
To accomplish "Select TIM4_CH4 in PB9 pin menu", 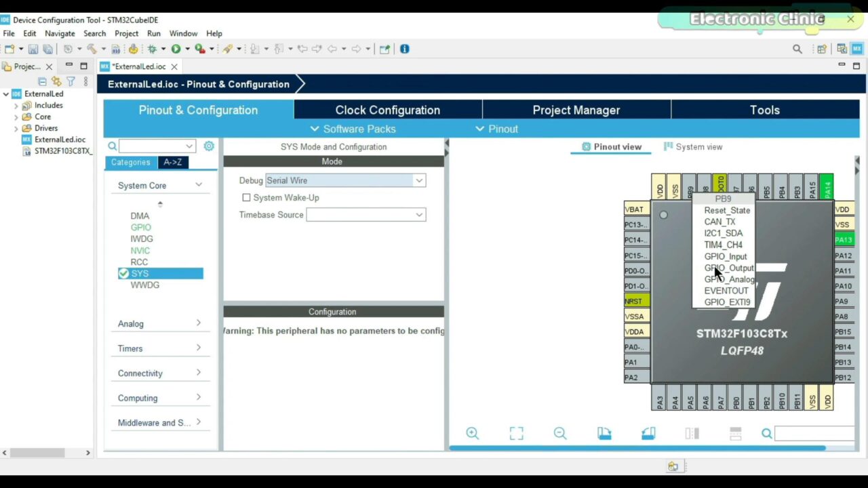I will click(724, 245).
